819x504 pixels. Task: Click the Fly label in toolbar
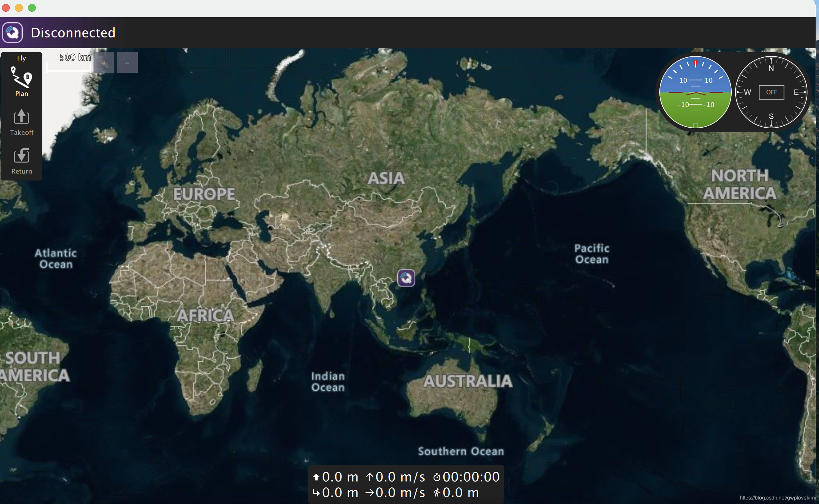pyautogui.click(x=22, y=58)
